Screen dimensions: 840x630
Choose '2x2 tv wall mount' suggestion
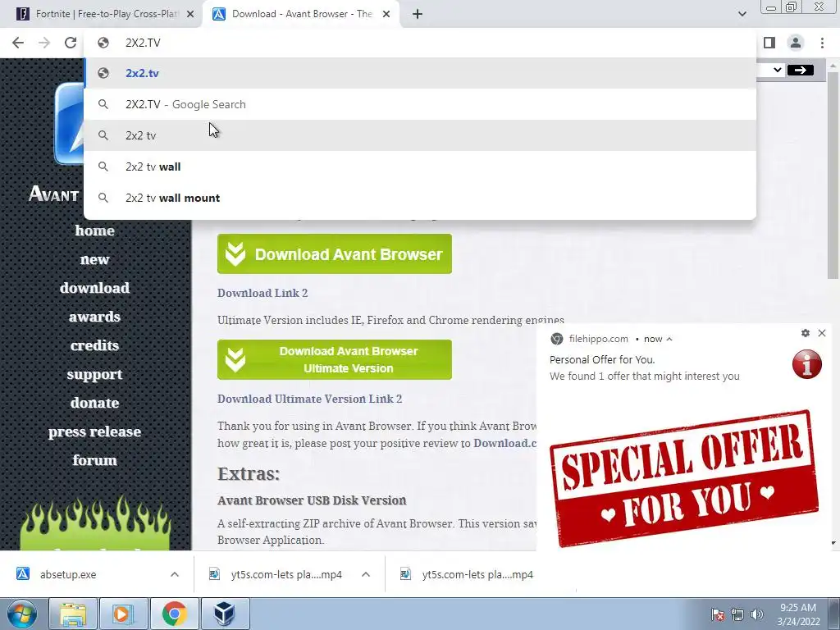coord(420,198)
